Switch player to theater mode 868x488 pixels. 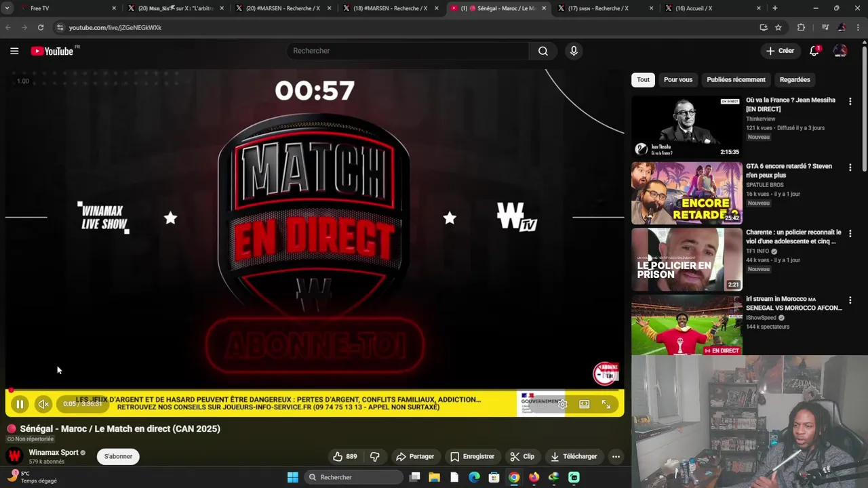584,404
